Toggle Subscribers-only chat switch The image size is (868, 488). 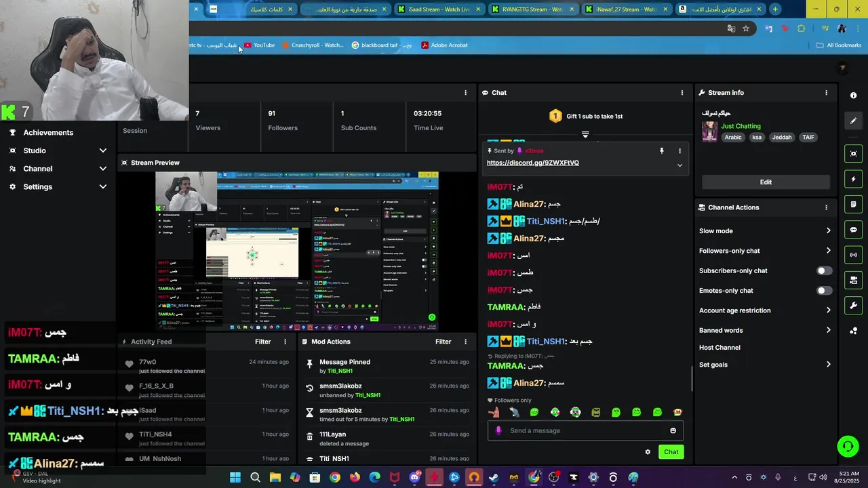[x=824, y=270]
